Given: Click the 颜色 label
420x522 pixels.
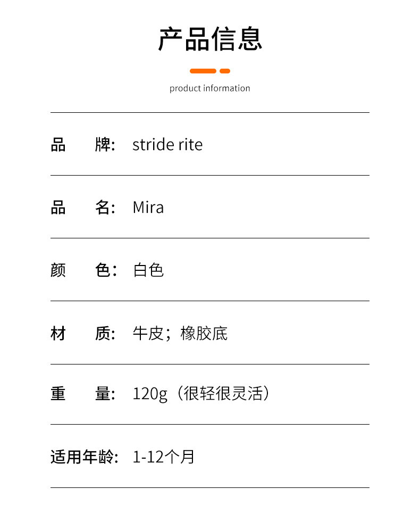Looking at the screenshot, I should (82, 270).
